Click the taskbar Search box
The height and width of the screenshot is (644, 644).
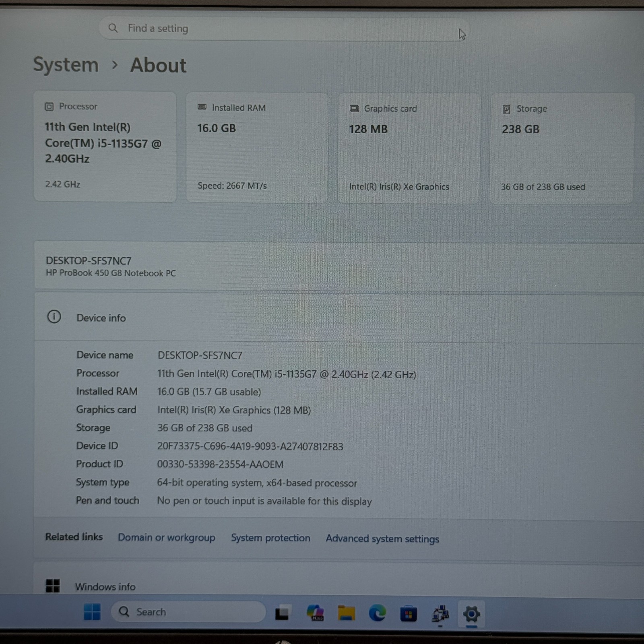click(188, 612)
